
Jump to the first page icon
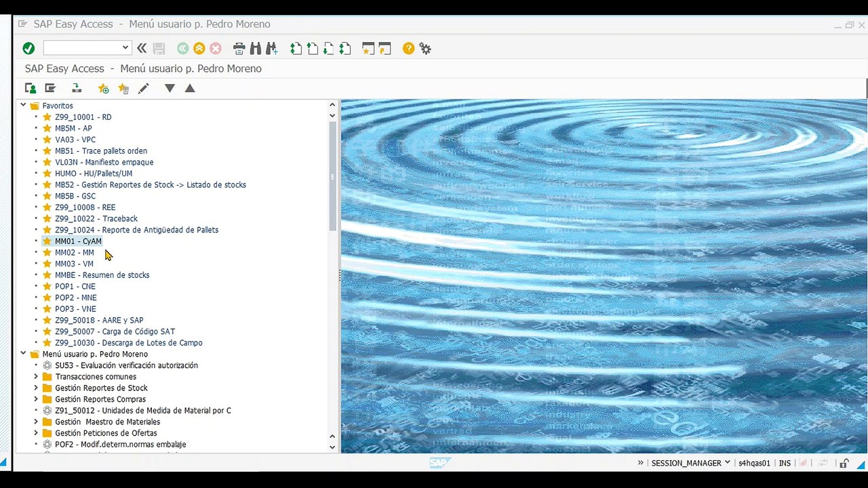click(296, 48)
